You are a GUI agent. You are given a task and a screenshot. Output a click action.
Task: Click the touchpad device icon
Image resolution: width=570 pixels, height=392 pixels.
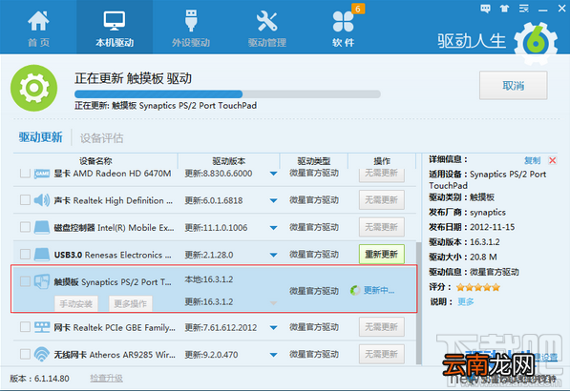click(x=42, y=281)
